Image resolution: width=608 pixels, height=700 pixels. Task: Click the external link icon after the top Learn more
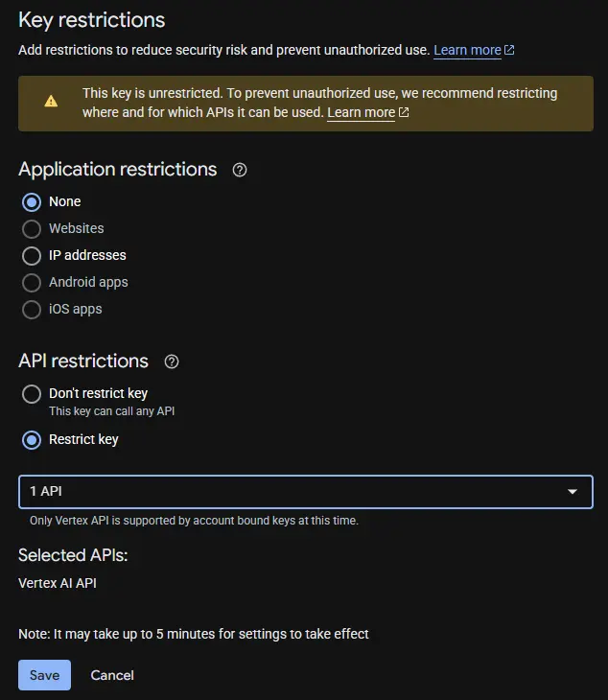[x=510, y=50]
